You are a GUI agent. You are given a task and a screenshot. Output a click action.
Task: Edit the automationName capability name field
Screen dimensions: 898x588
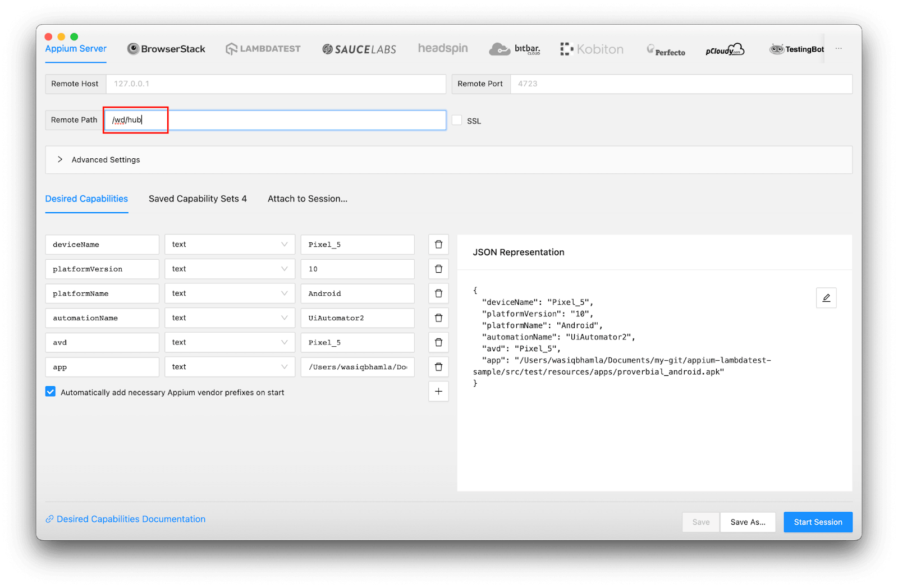[x=102, y=318]
